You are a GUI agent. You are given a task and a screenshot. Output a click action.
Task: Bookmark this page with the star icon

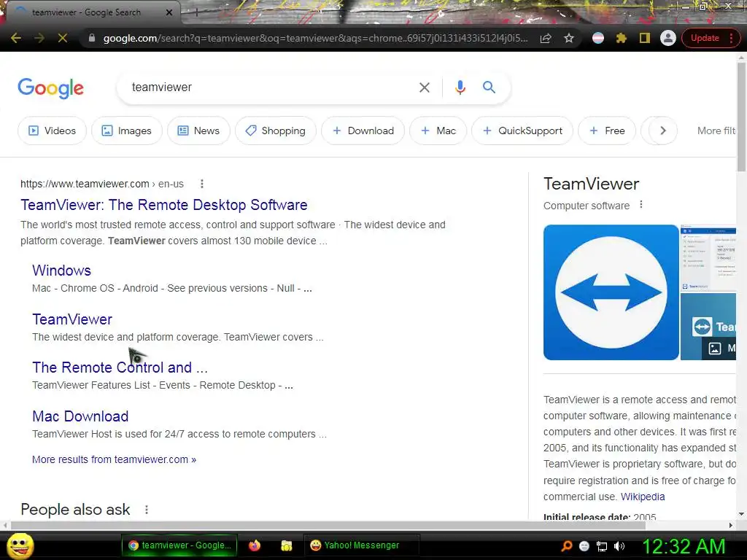tap(569, 38)
